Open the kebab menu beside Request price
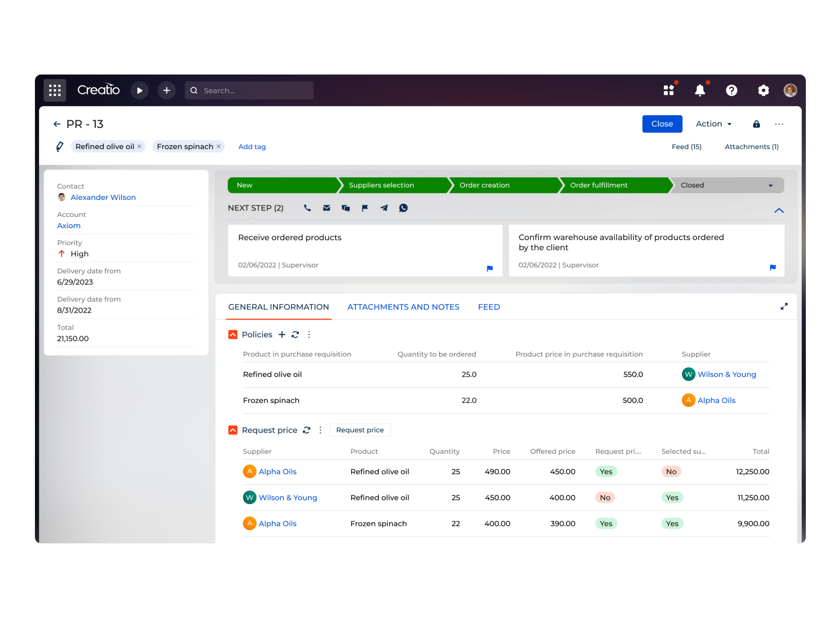The height and width of the screenshot is (621, 840). [320, 430]
